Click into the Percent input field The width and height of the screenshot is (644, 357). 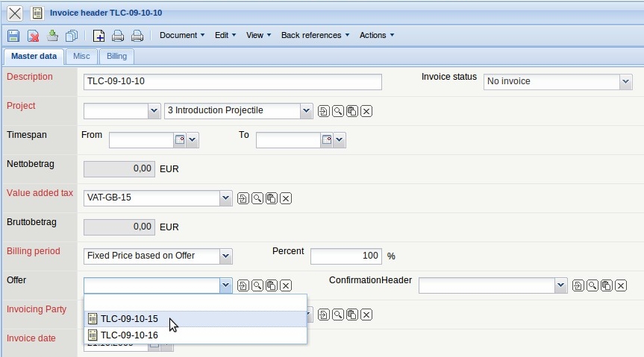coord(346,256)
